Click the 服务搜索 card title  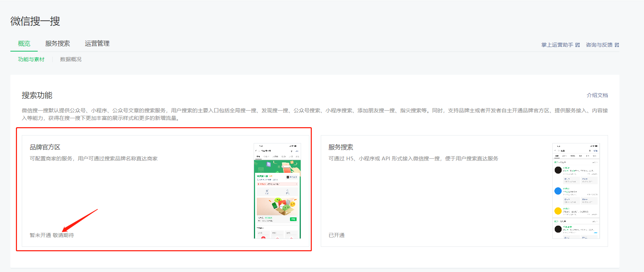[x=341, y=147]
